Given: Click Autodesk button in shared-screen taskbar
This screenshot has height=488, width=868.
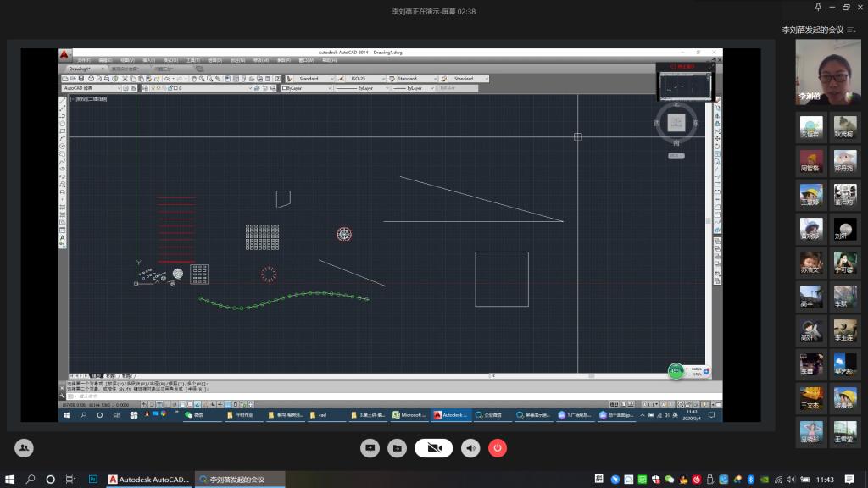Looking at the screenshot, I should click(451, 415).
